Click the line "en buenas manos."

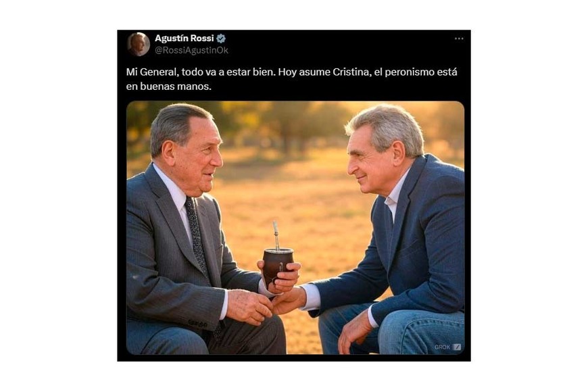[x=169, y=87]
